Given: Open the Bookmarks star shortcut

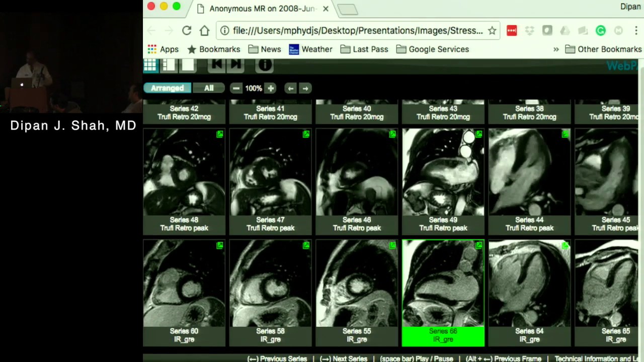Looking at the screenshot, I should click(213, 49).
